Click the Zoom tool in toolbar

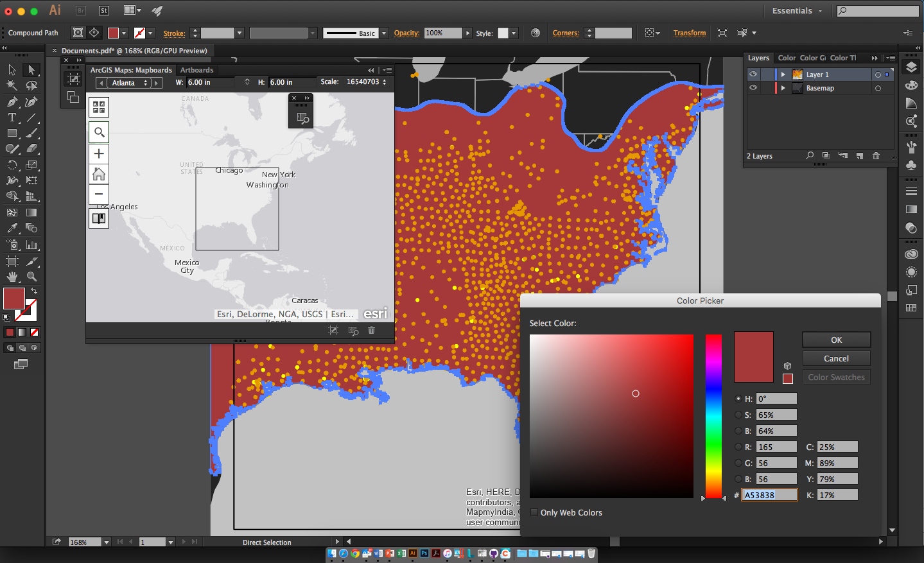[31, 277]
